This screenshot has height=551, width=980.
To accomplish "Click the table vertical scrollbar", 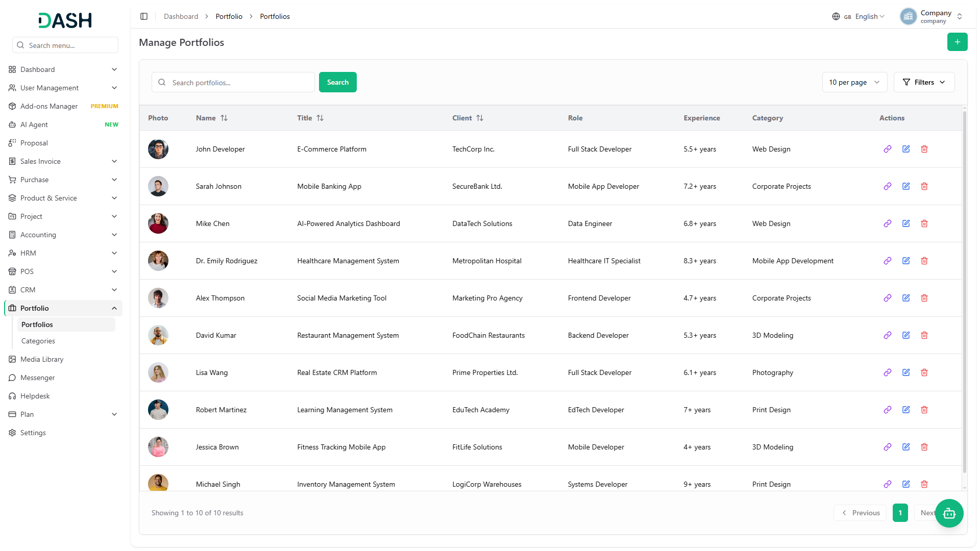I will pyautogui.click(x=964, y=292).
